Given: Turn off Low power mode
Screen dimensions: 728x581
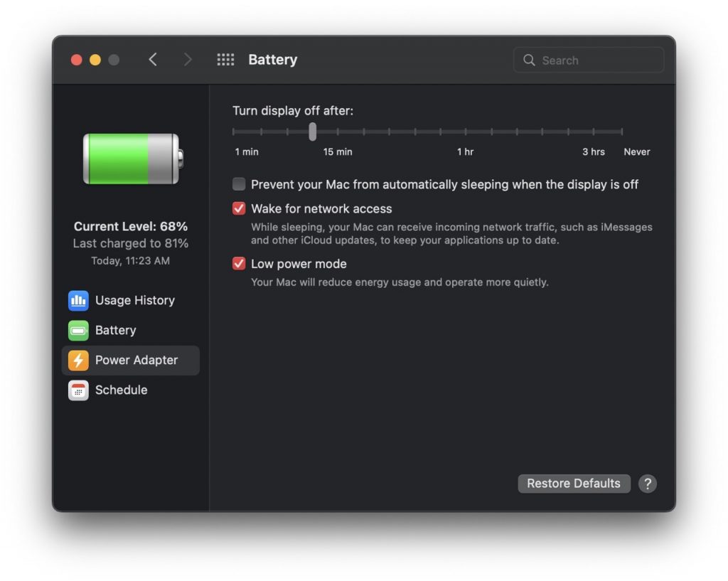Looking at the screenshot, I should pyautogui.click(x=239, y=263).
